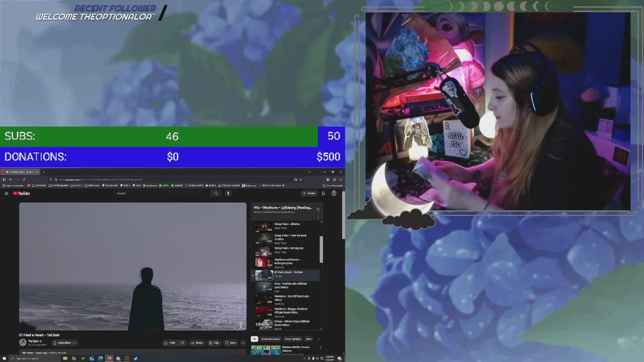Bookmark this page with star icon
The image size is (644, 362).
click(x=301, y=179)
